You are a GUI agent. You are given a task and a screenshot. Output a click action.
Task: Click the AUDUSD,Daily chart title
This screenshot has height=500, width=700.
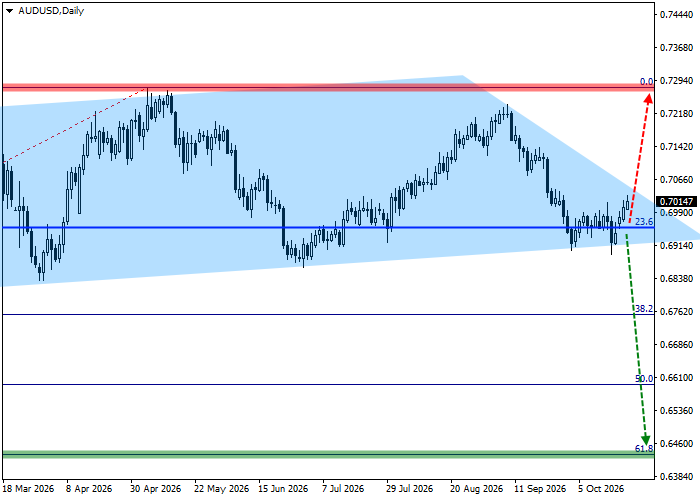[x=51, y=11]
